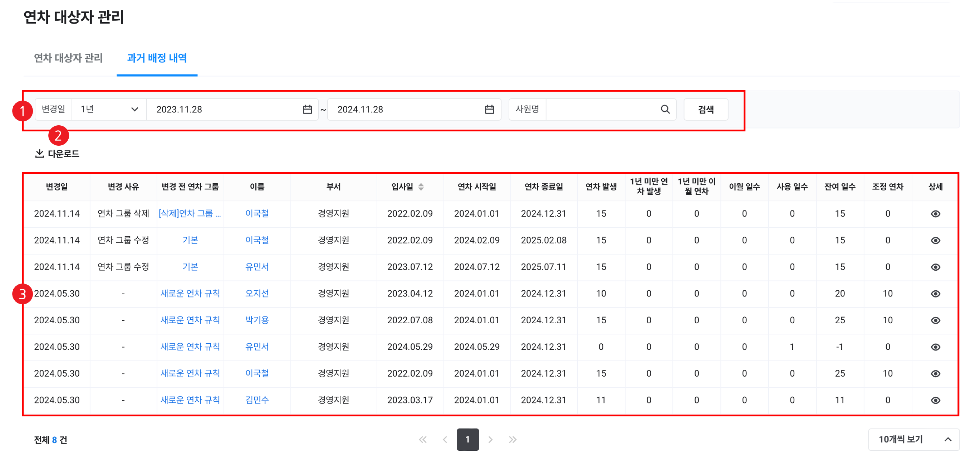
Task: View details eye icon for 김민수 row
Action: [936, 400]
